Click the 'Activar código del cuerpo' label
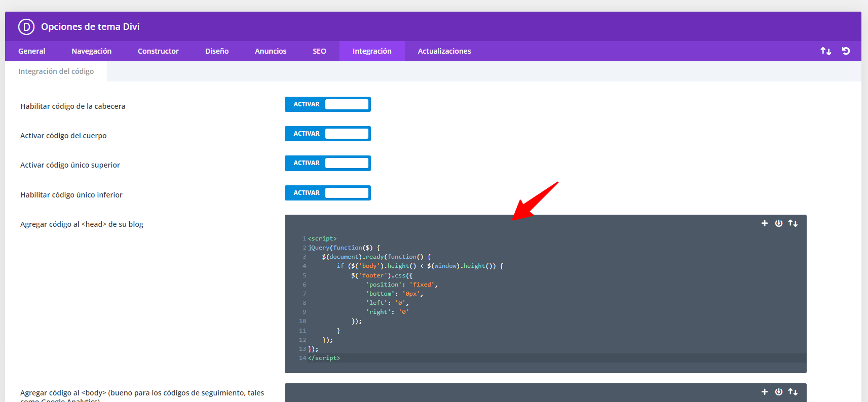 point(63,136)
